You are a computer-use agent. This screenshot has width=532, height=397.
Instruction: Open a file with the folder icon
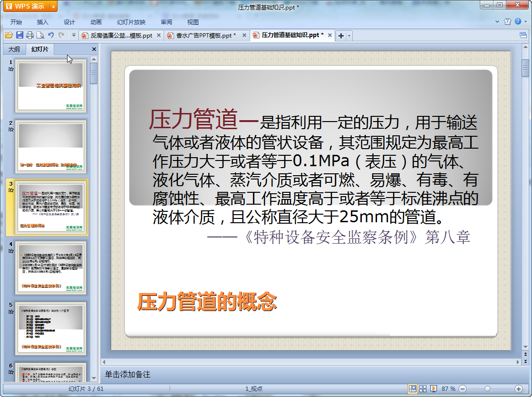click(x=9, y=35)
